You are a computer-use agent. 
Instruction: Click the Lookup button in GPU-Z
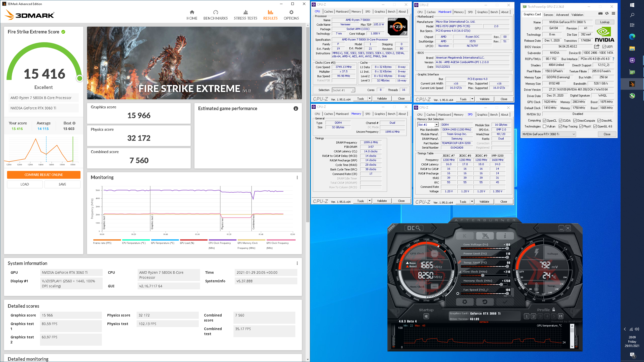[x=605, y=22]
